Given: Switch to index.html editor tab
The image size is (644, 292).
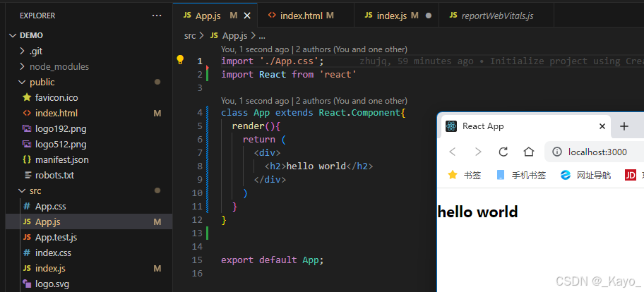Looking at the screenshot, I should 306,16.
